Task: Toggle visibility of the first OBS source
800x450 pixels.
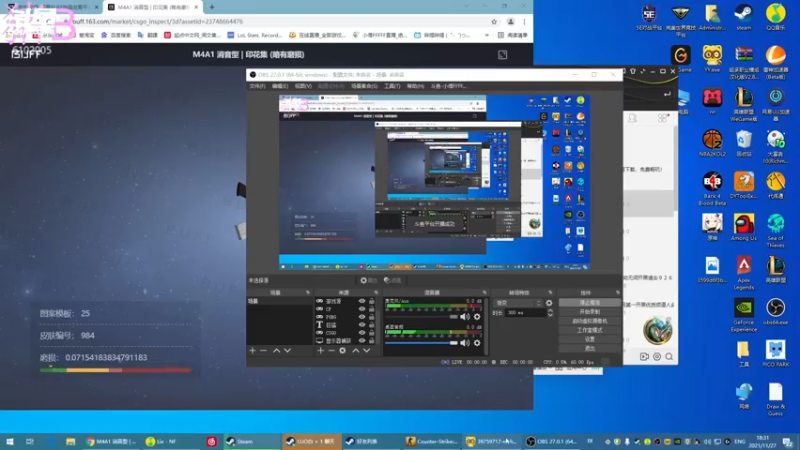Action: (362, 301)
